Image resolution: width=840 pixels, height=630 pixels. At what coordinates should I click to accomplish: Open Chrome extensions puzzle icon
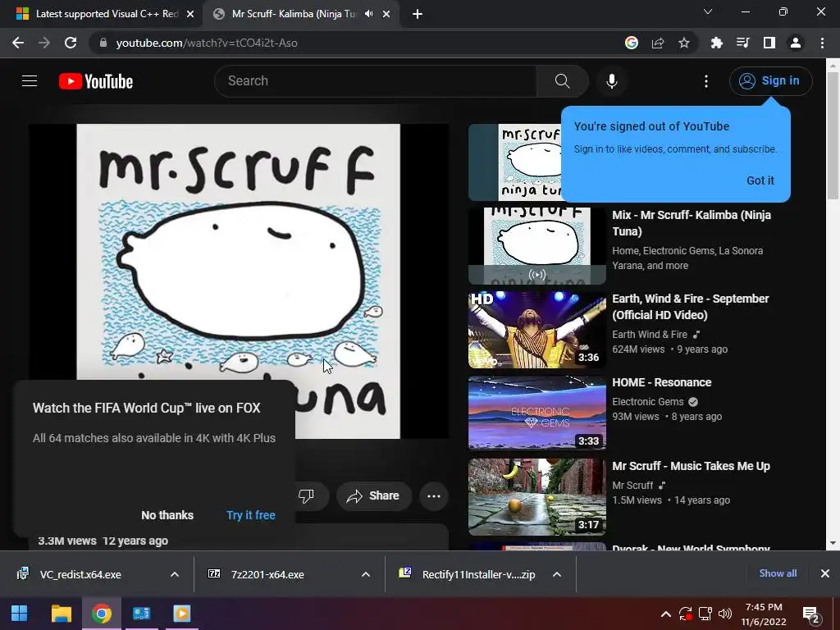point(717,43)
